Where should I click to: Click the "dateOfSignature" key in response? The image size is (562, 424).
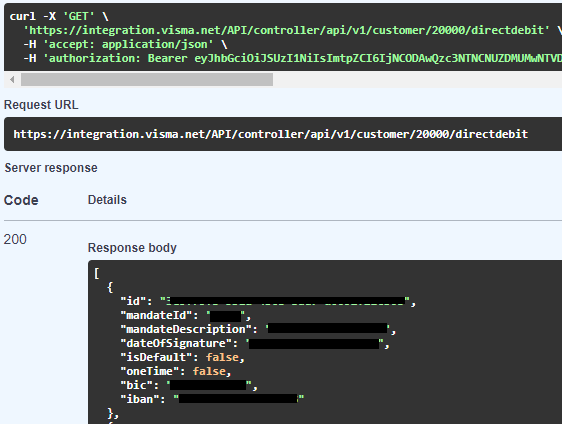176,343
